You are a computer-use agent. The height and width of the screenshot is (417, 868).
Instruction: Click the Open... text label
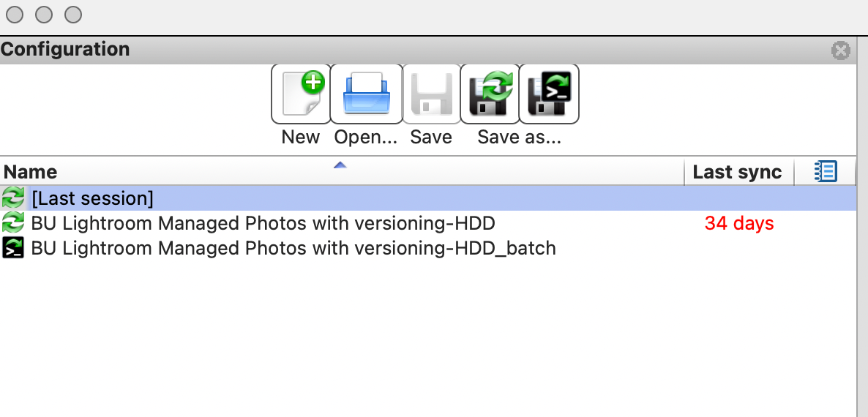click(x=366, y=137)
